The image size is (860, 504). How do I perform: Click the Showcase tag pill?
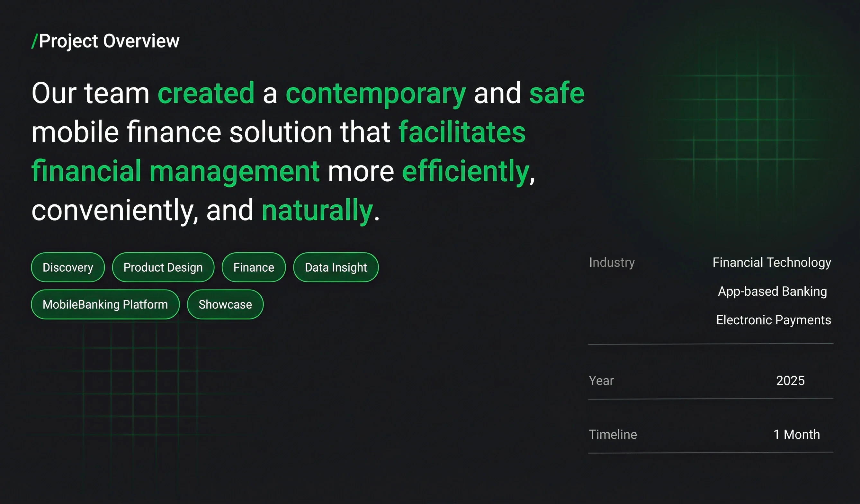[225, 304]
